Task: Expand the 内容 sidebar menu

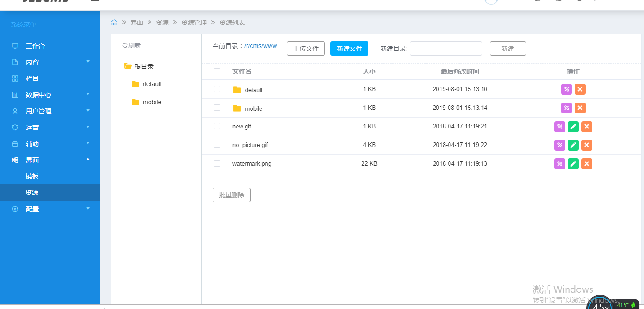Action: tap(50, 62)
